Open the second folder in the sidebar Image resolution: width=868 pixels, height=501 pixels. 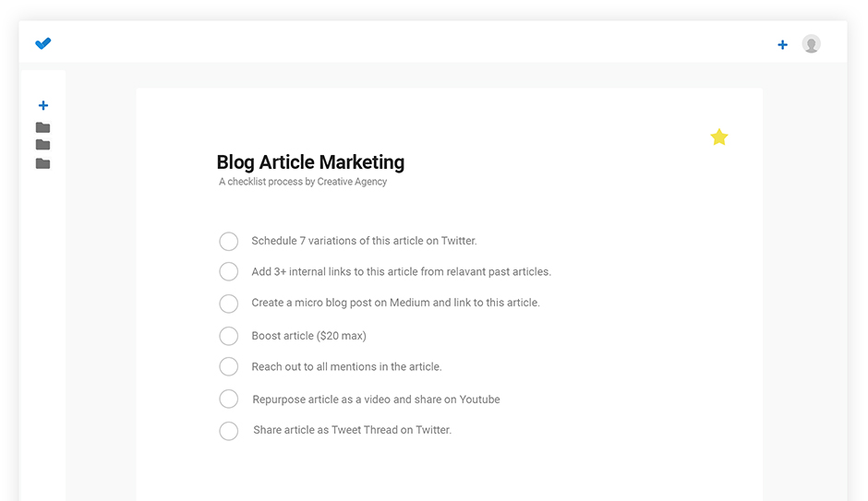pyautogui.click(x=42, y=145)
